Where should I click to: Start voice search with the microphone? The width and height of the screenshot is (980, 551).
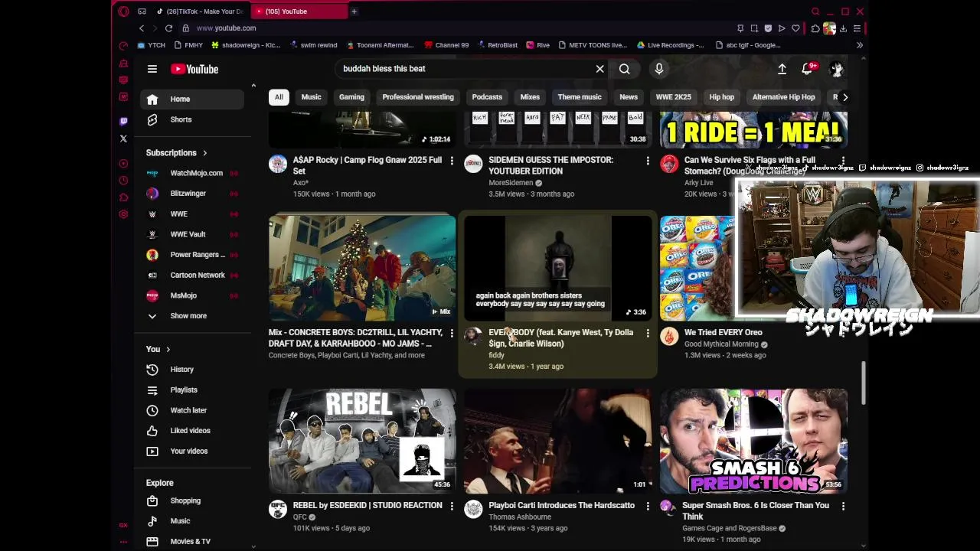pyautogui.click(x=659, y=69)
